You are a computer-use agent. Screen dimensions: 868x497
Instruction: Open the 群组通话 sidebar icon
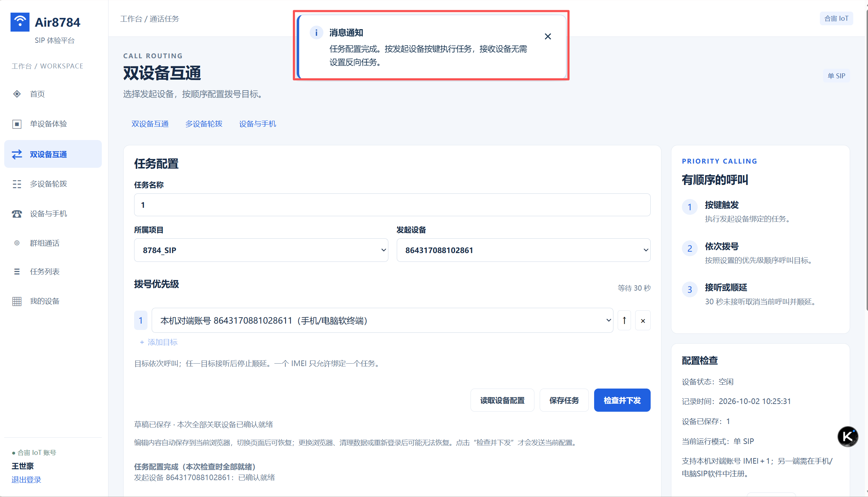point(17,243)
